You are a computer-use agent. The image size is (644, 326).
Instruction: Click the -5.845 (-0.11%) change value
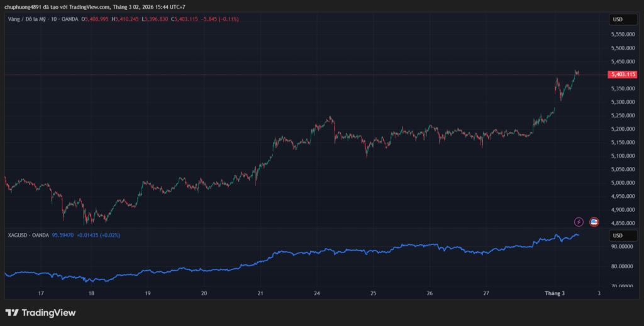point(221,19)
